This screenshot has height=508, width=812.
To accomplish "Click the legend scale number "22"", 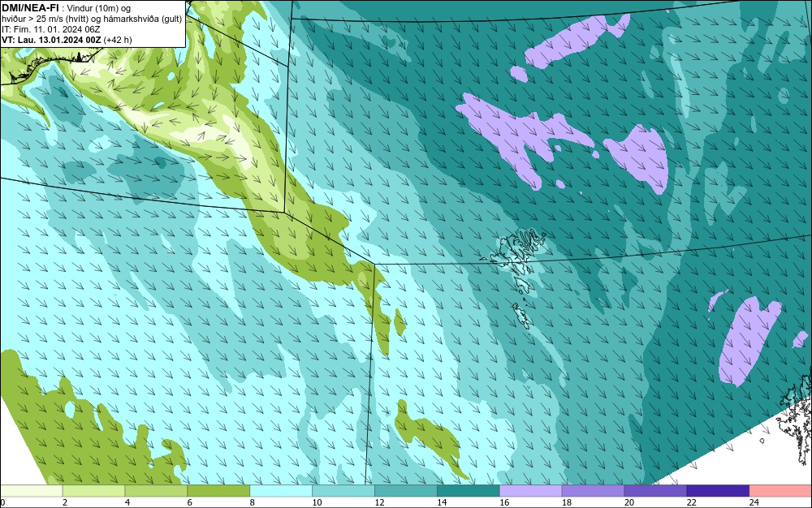I will tap(691, 502).
